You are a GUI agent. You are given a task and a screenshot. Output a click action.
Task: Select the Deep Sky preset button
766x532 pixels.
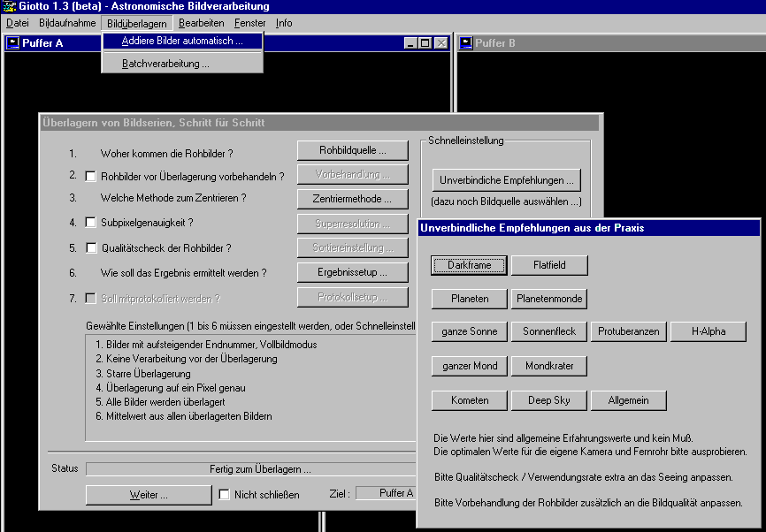click(x=549, y=400)
